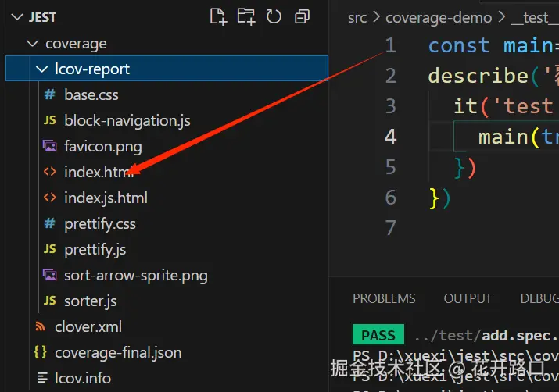Select the favicon.png image file

pos(102,147)
